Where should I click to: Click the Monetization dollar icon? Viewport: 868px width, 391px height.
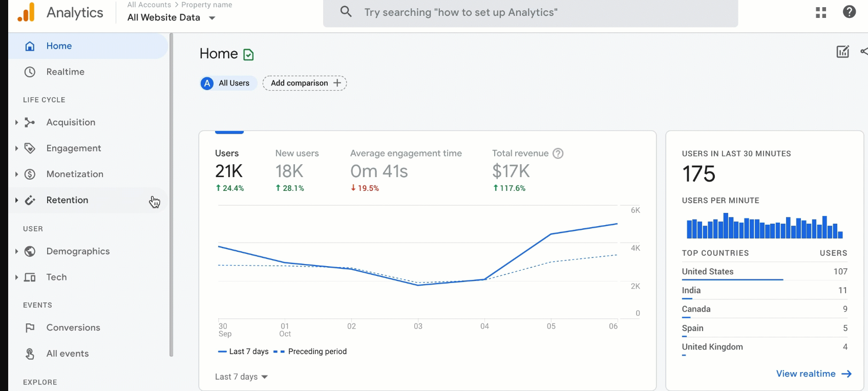tap(30, 175)
